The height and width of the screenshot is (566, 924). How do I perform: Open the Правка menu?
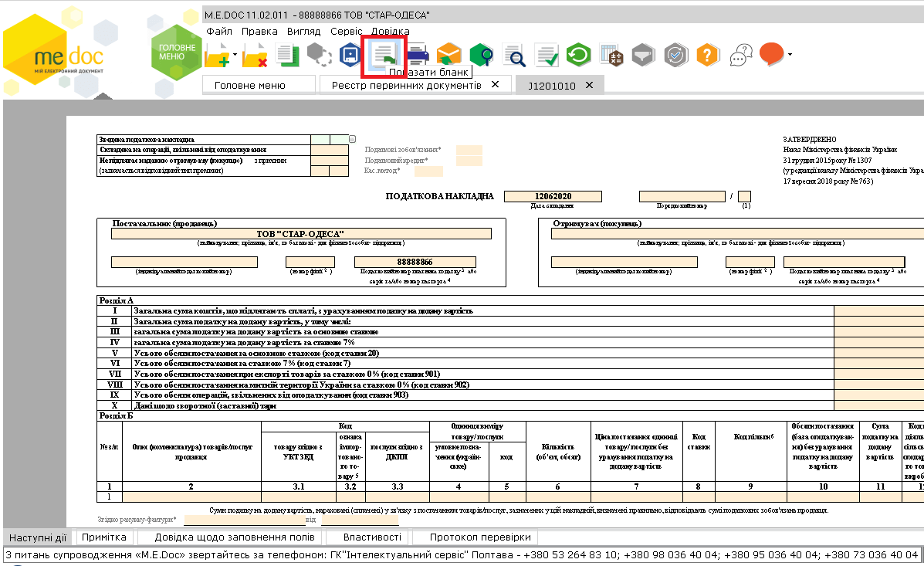(259, 31)
